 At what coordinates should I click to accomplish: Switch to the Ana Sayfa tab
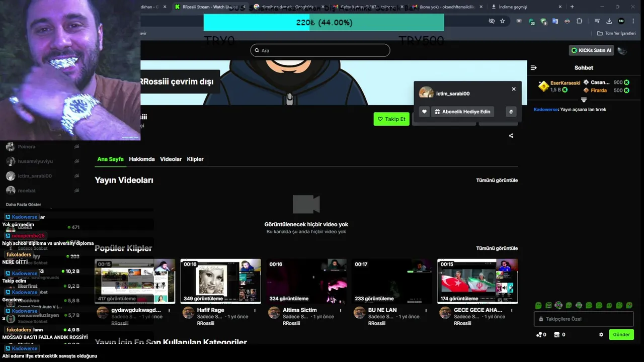pyautogui.click(x=110, y=159)
